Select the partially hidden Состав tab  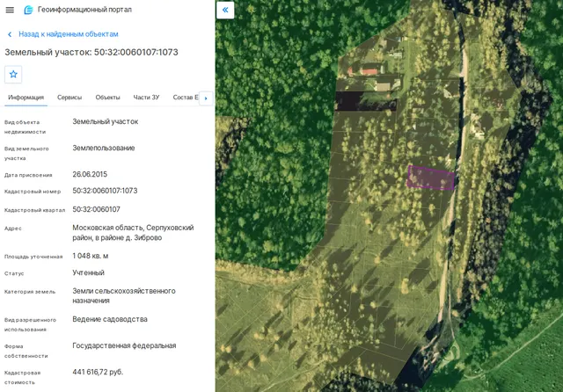pyautogui.click(x=186, y=98)
